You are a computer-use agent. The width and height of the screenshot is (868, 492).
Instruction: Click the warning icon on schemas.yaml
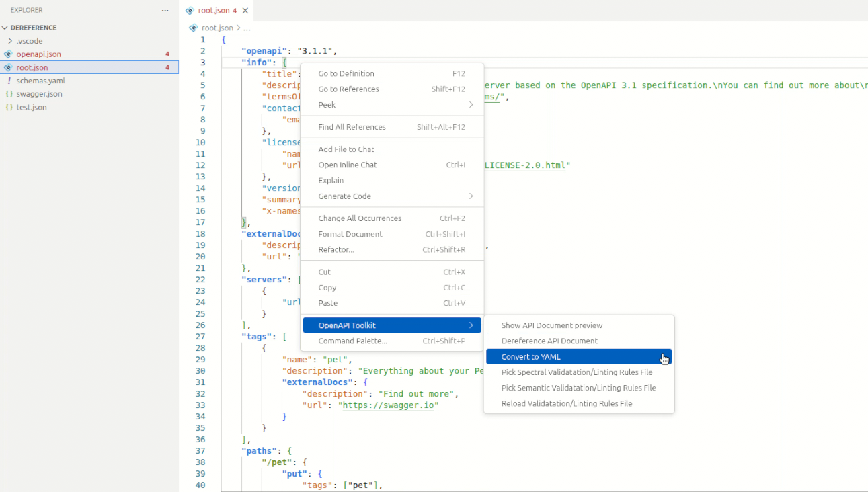coord(8,80)
